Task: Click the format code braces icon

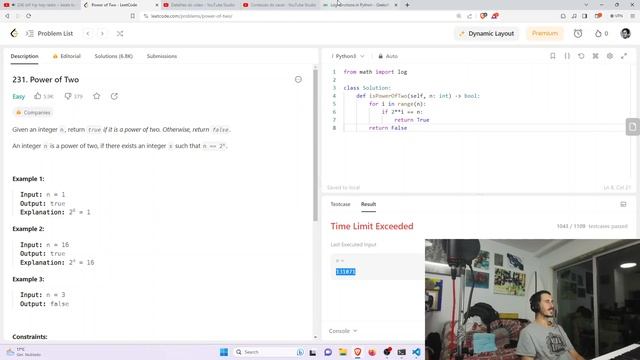Action: coord(567,56)
